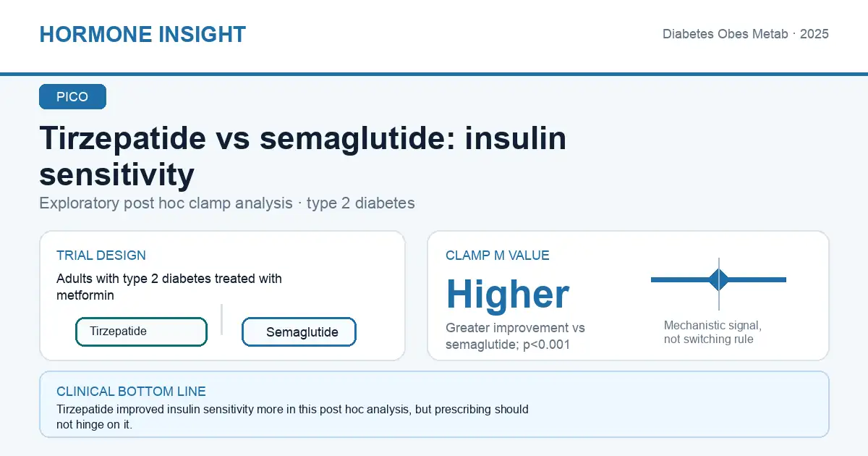The height and width of the screenshot is (456, 868).
Task: Select the TRIAL DESIGN card heading
Action: point(101,256)
